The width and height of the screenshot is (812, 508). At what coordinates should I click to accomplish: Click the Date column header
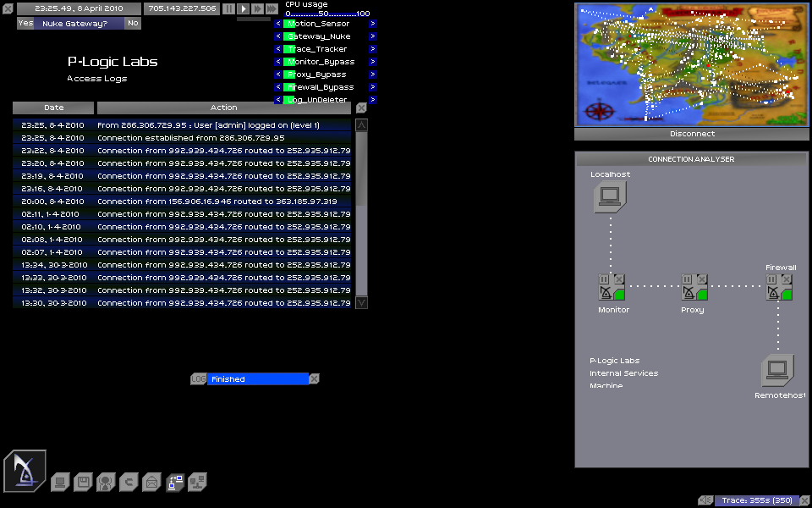click(x=53, y=108)
